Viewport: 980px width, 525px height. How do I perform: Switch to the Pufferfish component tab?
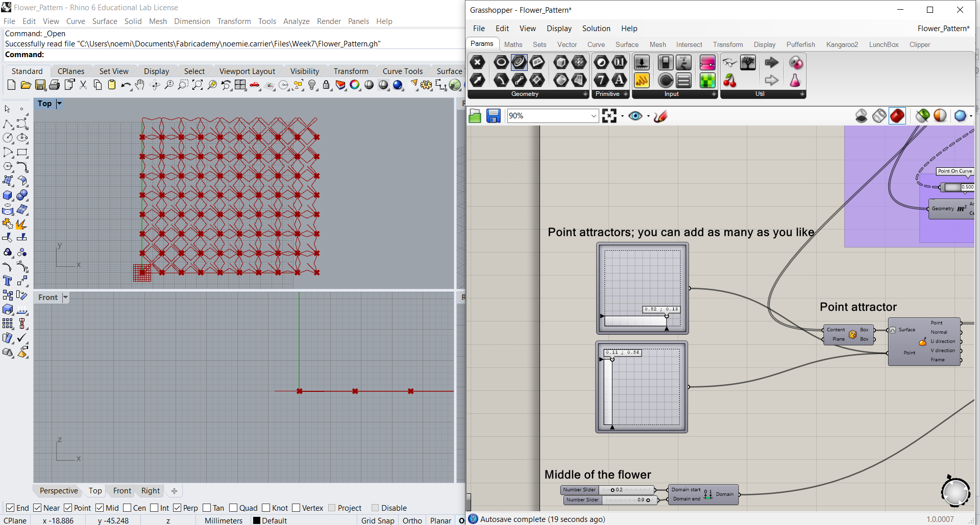pos(801,44)
